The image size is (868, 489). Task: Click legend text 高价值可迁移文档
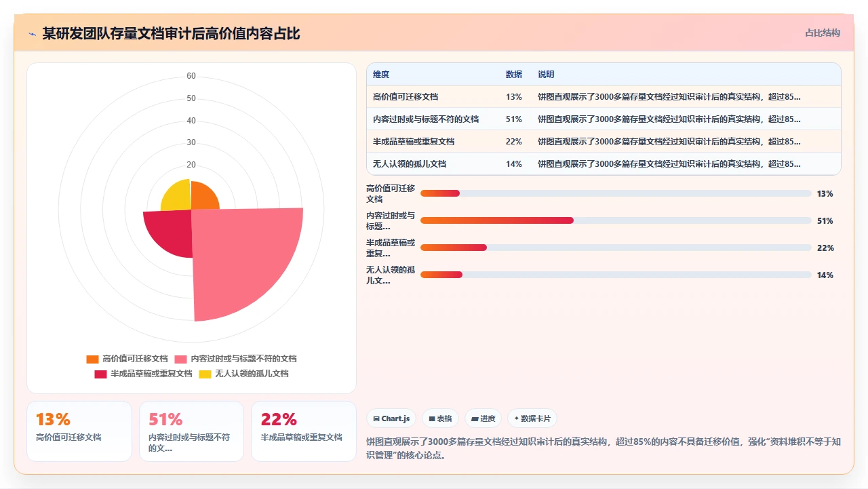[135, 359]
